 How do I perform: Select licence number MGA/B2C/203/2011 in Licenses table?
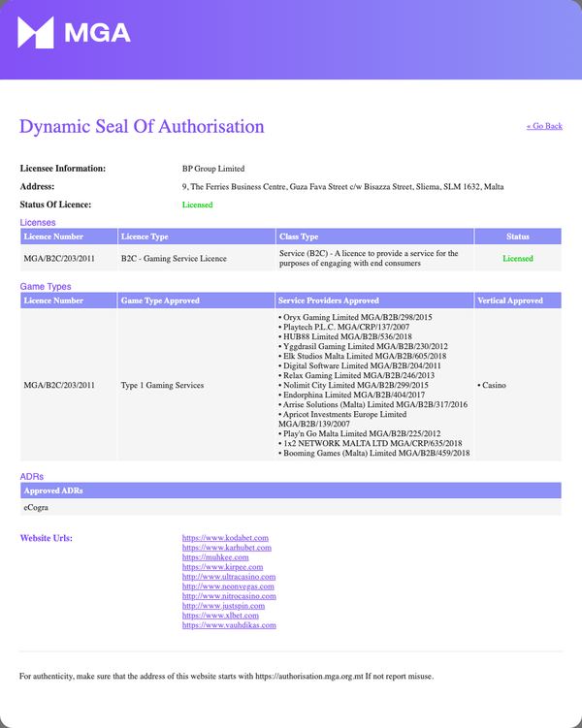[59, 259]
